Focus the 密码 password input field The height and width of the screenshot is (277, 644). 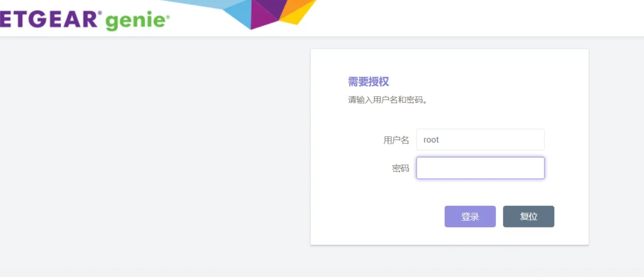480,168
